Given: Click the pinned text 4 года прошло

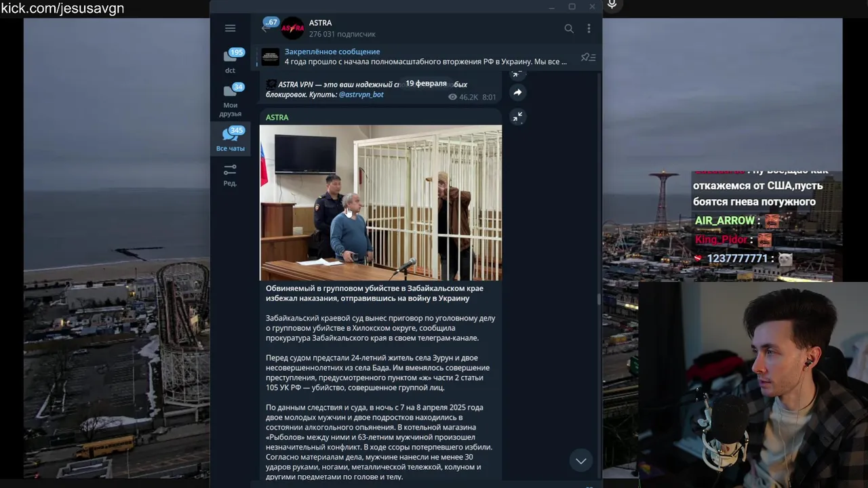Looking at the screenshot, I should coord(425,62).
